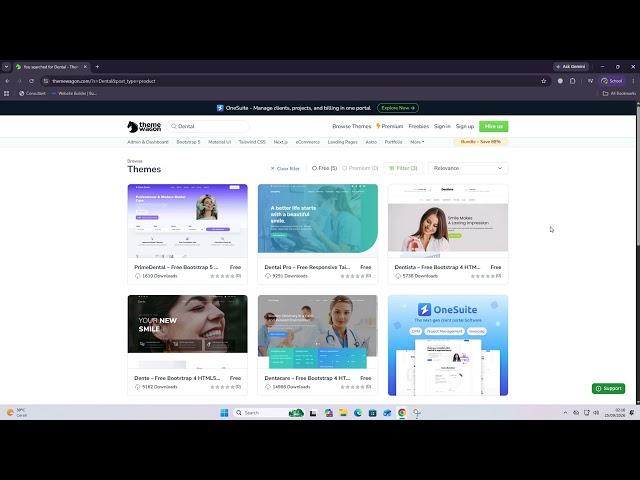
Task: Open the site information icon in address bar
Action: 46,81
